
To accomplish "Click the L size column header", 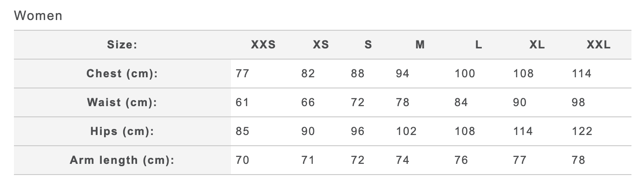I will [x=479, y=45].
